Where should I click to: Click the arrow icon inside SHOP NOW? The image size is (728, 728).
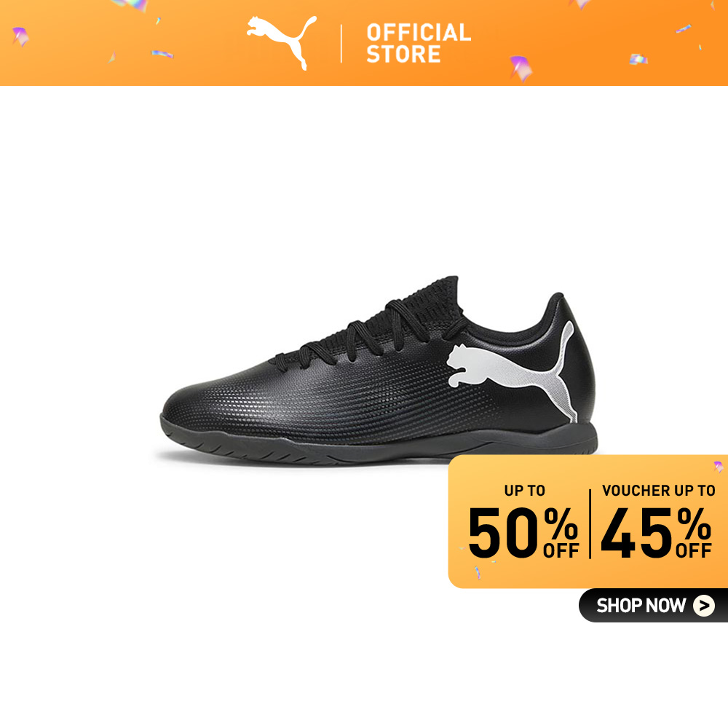(704, 606)
